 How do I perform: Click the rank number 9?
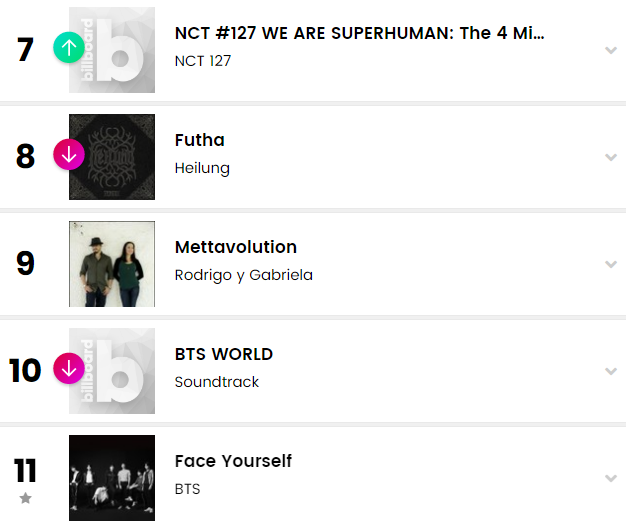click(x=26, y=264)
